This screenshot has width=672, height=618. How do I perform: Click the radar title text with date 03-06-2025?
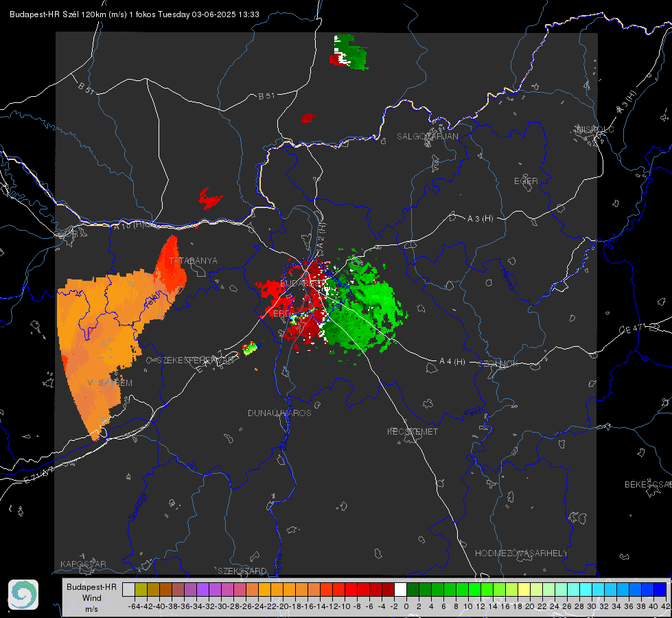(x=134, y=14)
